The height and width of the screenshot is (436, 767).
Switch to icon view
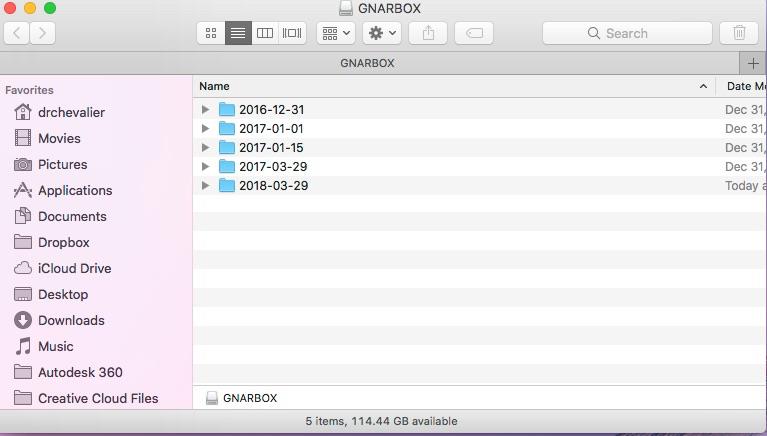(211, 33)
